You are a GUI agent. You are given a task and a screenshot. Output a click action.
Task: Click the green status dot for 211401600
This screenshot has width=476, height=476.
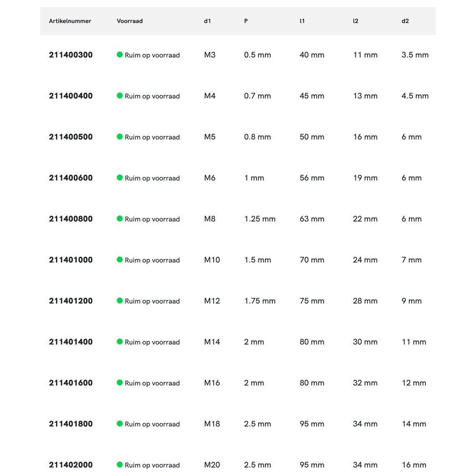pos(120,382)
